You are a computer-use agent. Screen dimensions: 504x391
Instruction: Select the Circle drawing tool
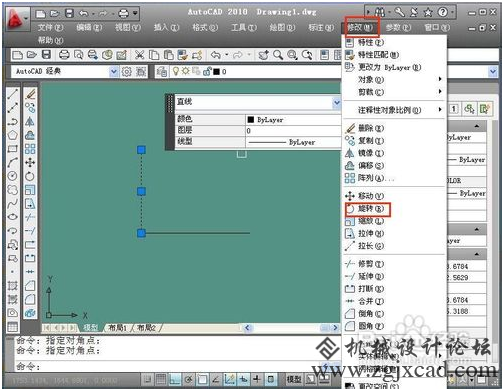[x=12, y=176]
